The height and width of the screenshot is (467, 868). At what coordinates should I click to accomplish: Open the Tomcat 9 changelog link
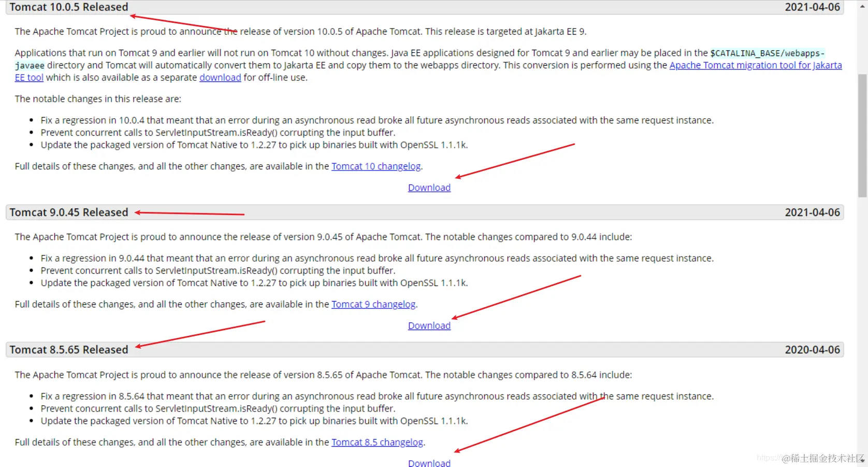tap(373, 304)
